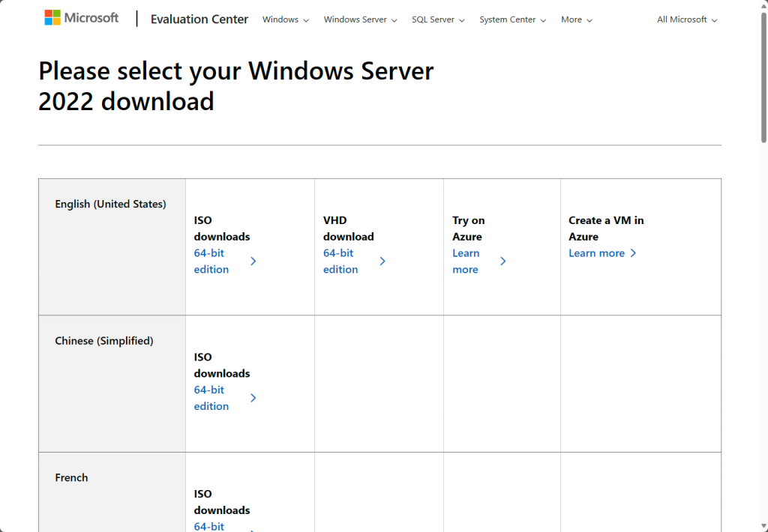Open English ISO downloads 64-bit edition link
This screenshot has width=768, height=532.
(211, 262)
